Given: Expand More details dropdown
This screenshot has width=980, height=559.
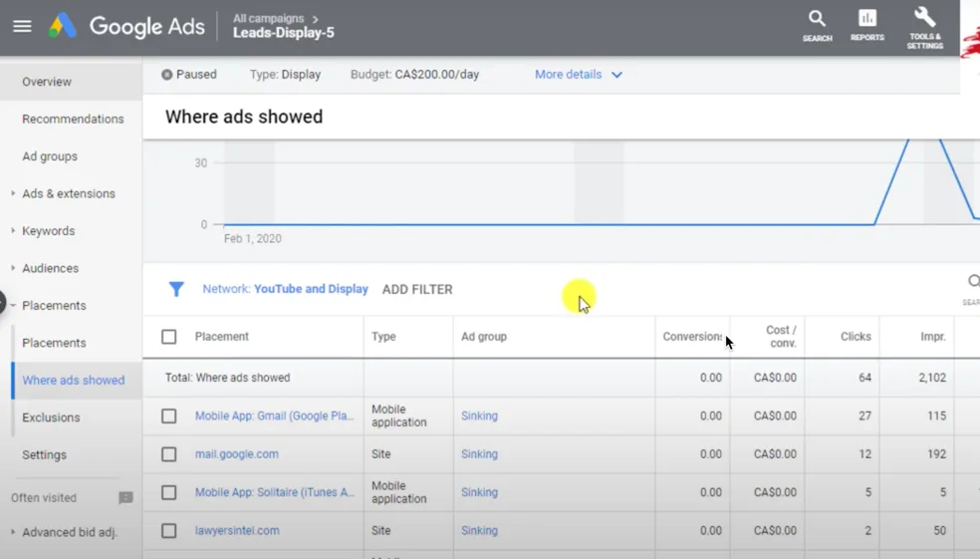Looking at the screenshot, I should point(578,75).
